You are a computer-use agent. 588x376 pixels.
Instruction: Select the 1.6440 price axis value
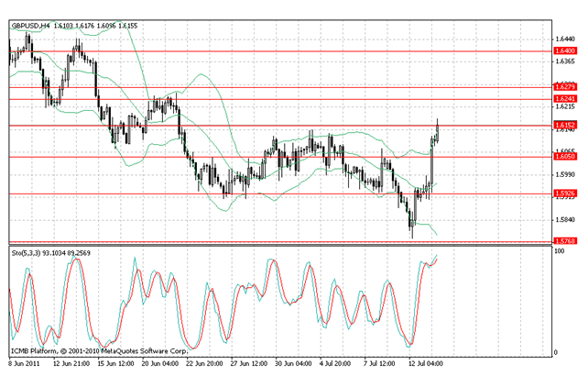564,39
